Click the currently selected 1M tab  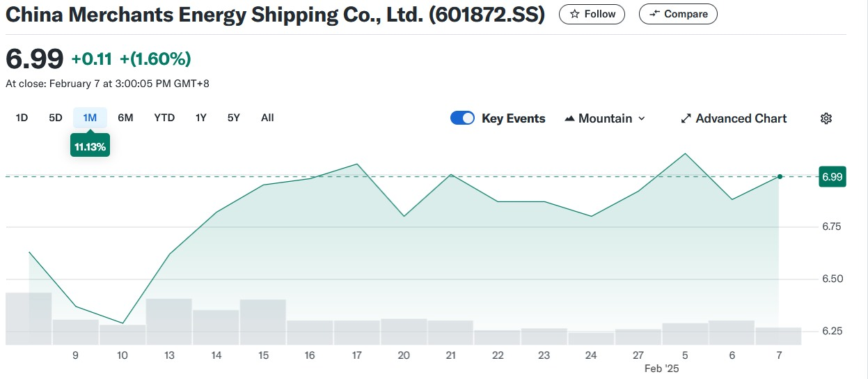(x=90, y=118)
